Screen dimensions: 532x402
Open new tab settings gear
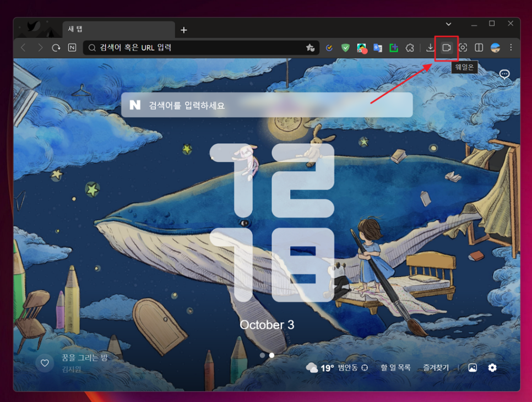[492, 368]
